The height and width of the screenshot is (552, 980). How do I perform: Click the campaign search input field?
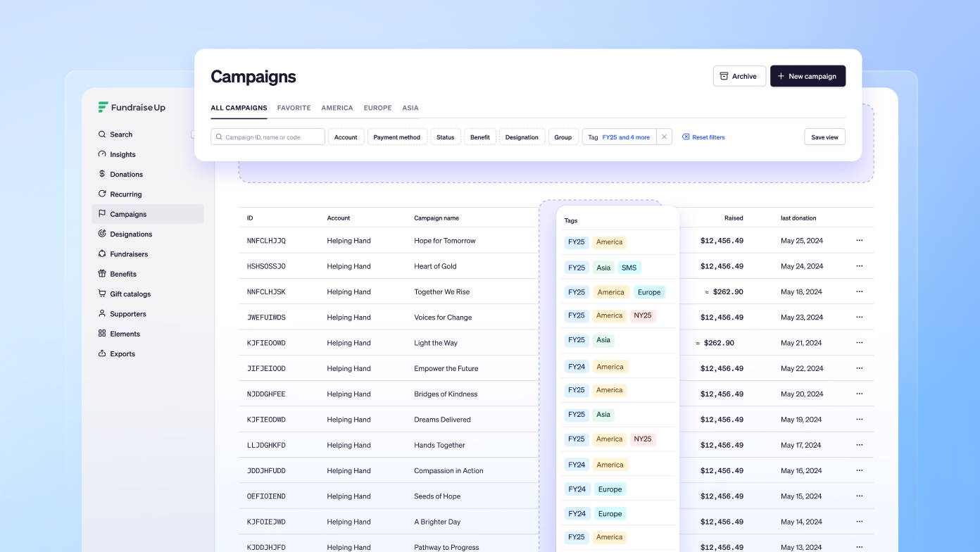(268, 137)
